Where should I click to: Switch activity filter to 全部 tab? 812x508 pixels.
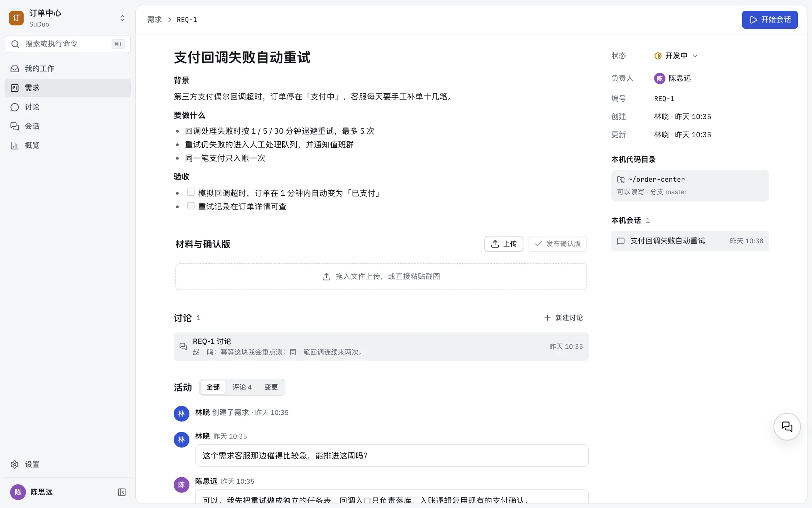click(x=213, y=387)
